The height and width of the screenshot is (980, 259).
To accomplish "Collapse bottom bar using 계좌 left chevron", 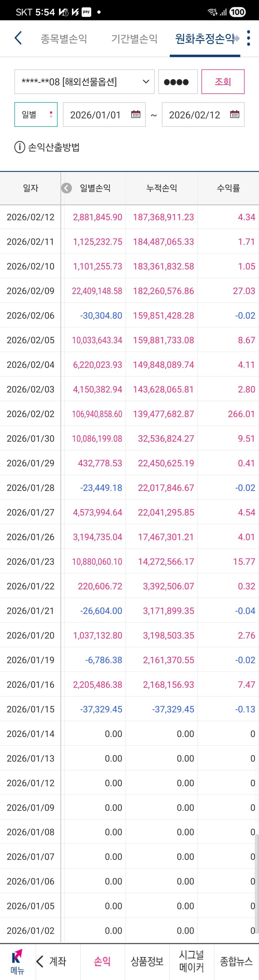I will tap(40, 962).
